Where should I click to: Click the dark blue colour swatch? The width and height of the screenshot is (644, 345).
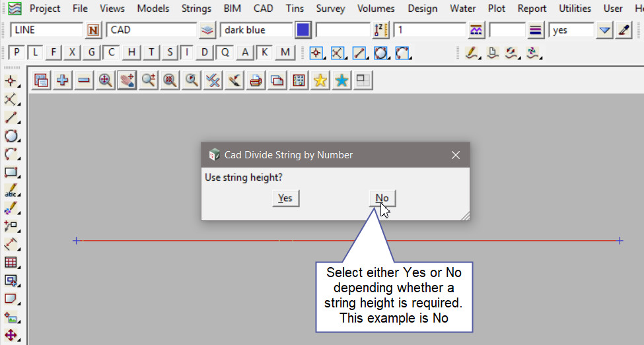(303, 30)
